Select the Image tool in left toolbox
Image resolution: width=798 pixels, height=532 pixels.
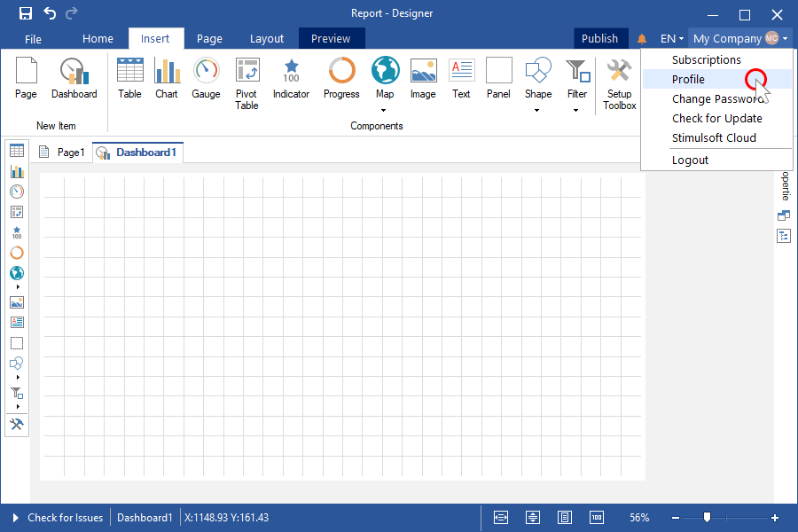17,302
